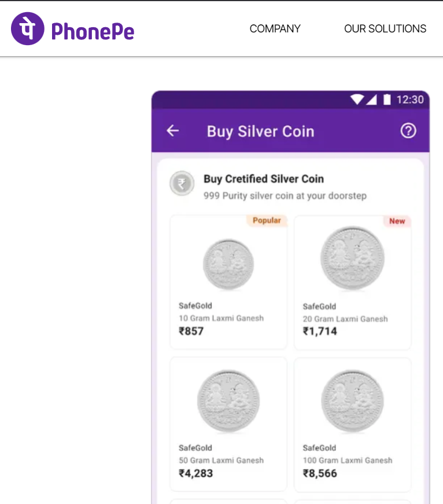
Task: Tap the Wi-Fi signal icon in status bar
Action: click(357, 100)
